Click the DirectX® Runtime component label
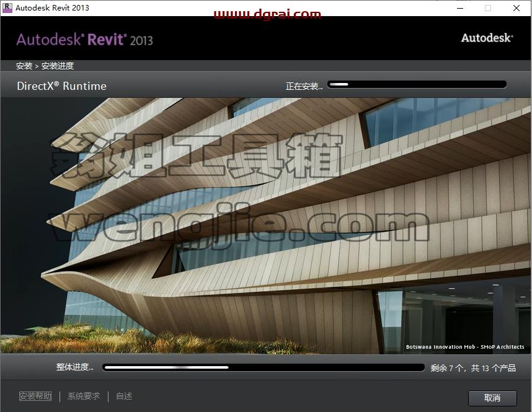Viewport: 532px width, 412px height. 62,85
